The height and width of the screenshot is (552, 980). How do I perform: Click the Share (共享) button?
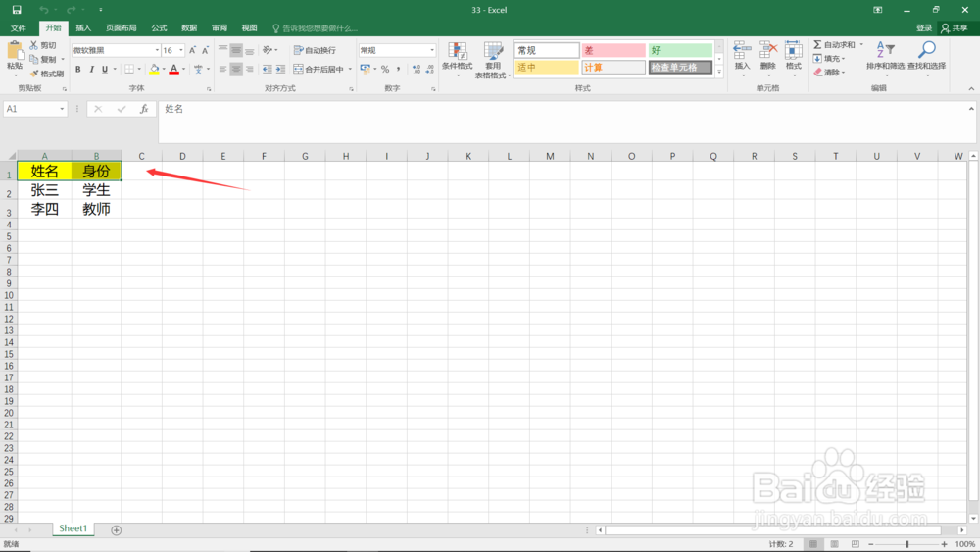pyautogui.click(x=955, y=28)
